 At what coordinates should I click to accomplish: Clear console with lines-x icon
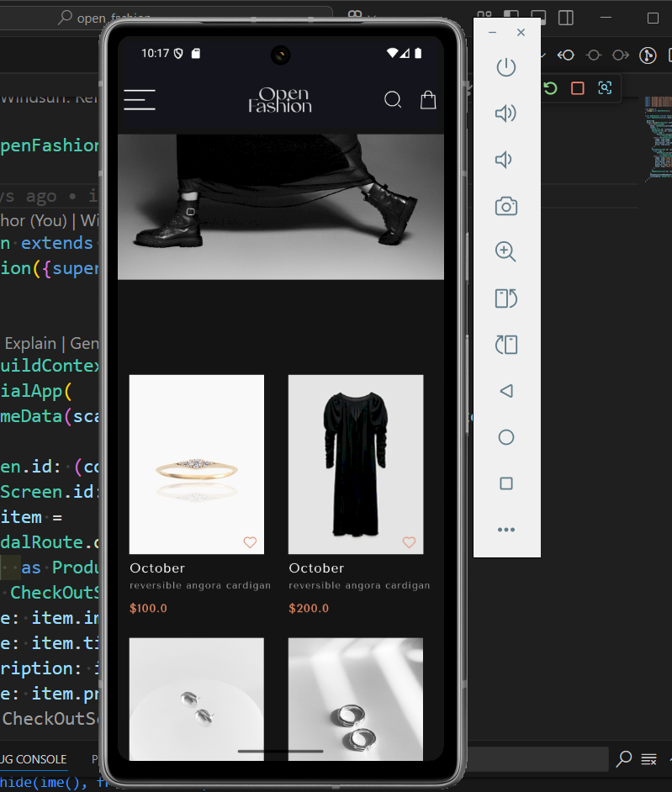click(x=648, y=759)
